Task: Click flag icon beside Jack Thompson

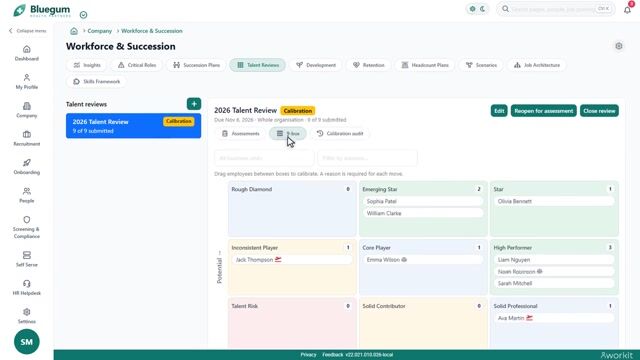Action: pos(278,259)
